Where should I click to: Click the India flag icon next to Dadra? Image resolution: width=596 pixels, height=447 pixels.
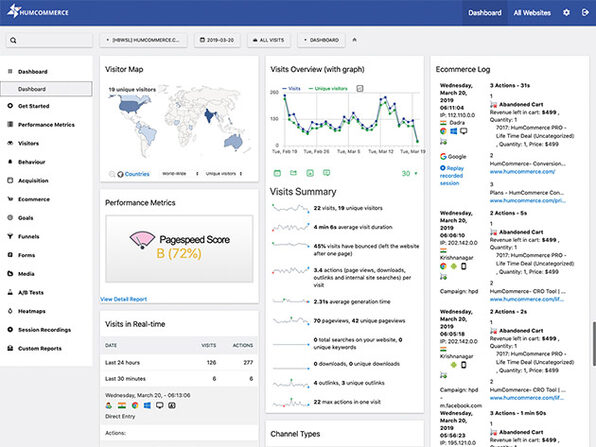pos(443,122)
